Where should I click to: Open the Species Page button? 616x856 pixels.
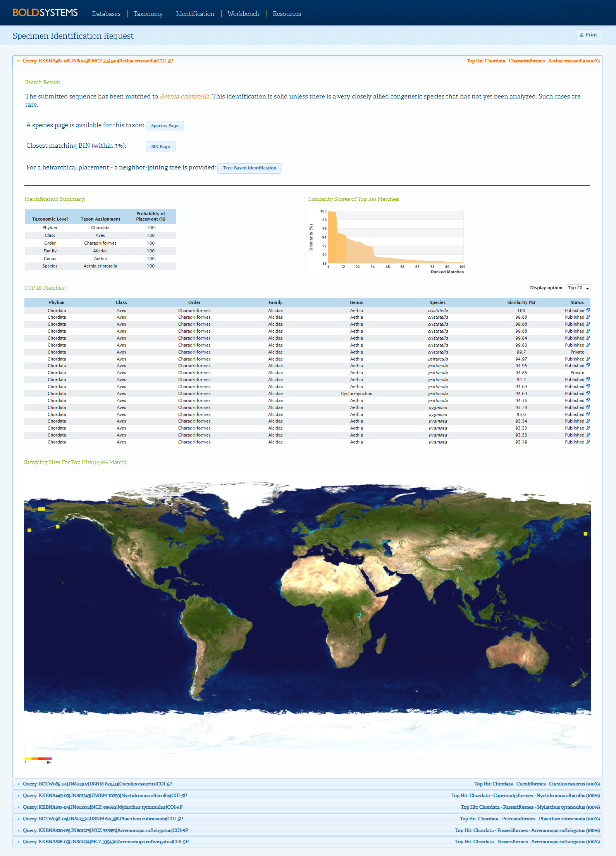(165, 126)
